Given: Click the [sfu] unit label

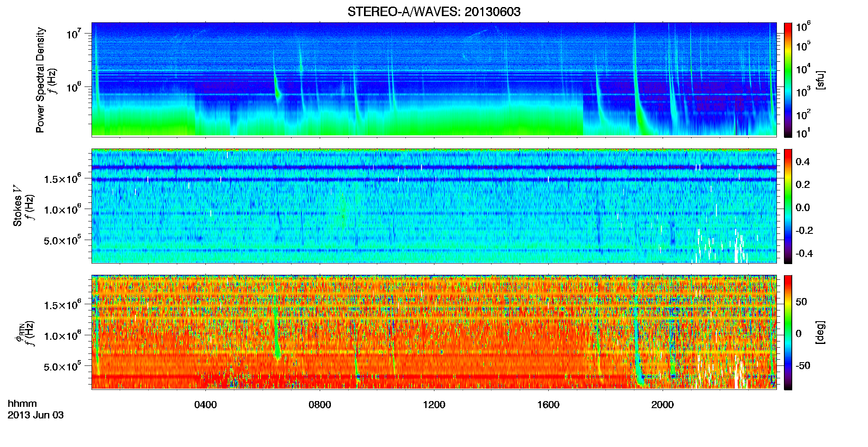Looking at the screenshot, I should coord(820,80).
